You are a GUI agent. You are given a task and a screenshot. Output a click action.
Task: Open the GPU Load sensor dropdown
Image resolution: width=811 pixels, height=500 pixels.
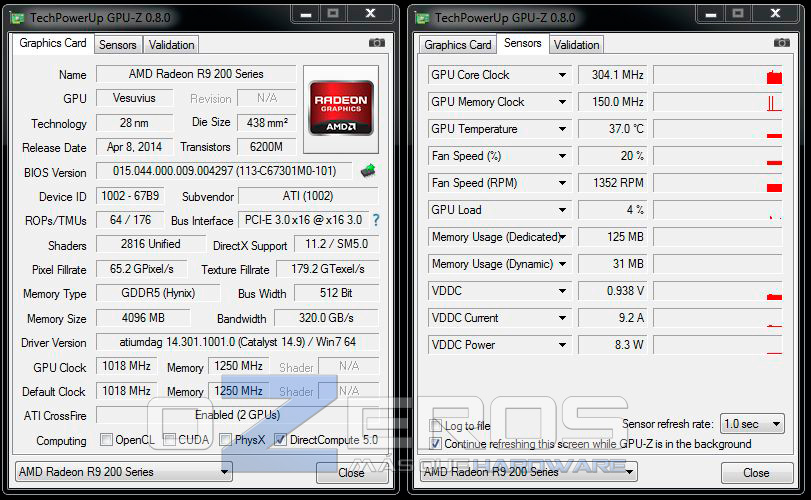[562, 210]
